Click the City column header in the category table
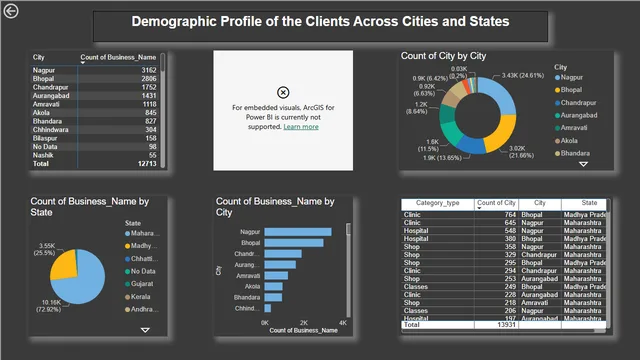The height and width of the screenshot is (360, 640). [x=540, y=203]
